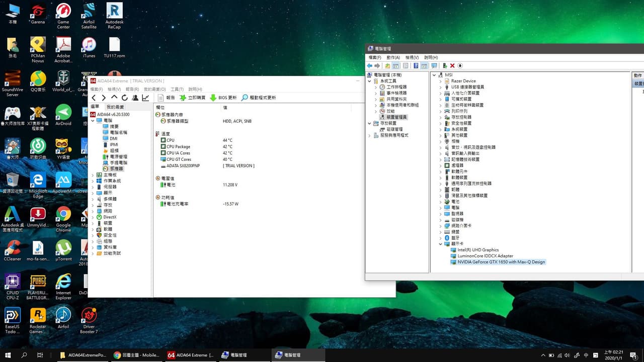Image resolution: width=644 pixels, height=362 pixels.
Task: Open the 說明(H) menu in AIDA64
Action: point(195,89)
